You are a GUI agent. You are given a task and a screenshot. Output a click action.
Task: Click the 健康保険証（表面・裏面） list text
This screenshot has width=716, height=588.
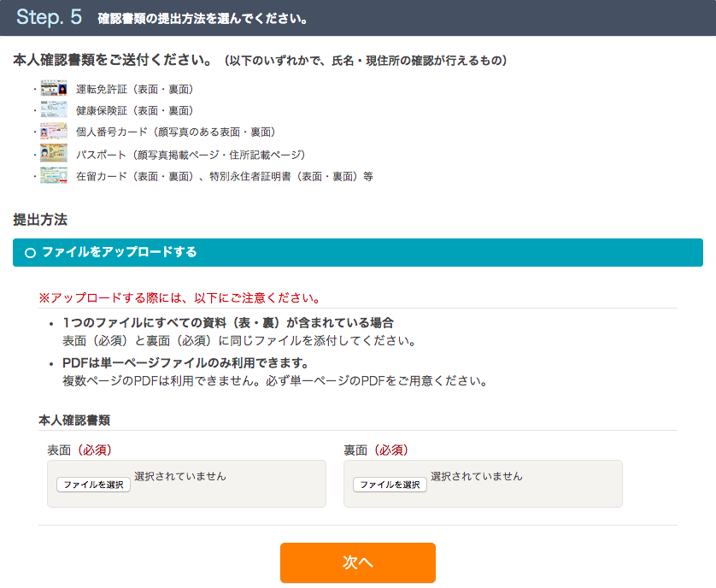(x=135, y=110)
